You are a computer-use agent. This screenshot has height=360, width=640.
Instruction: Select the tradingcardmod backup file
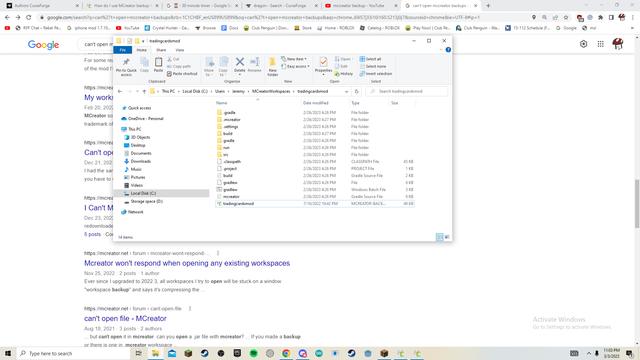coord(315,204)
